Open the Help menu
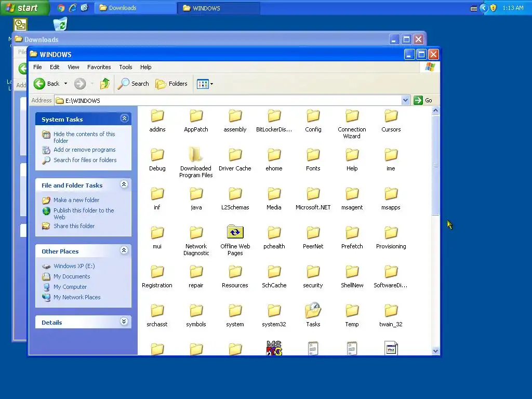This screenshot has width=532, height=399. (145, 67)
